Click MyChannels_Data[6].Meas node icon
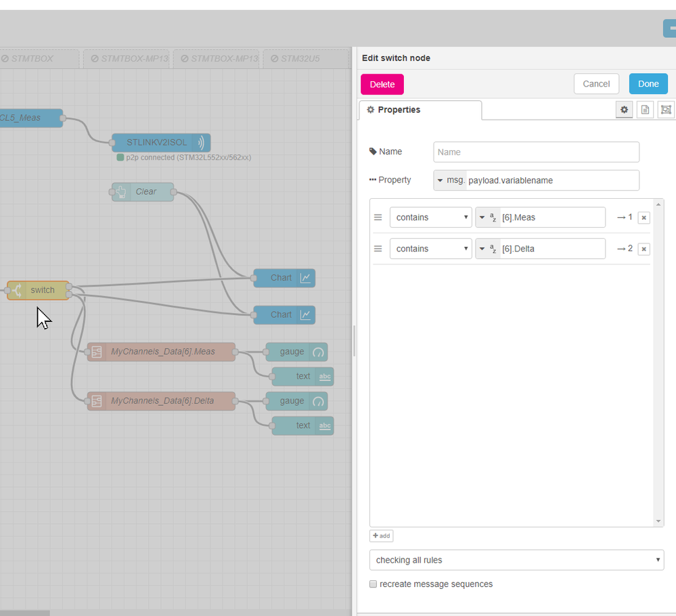Viewport: 676px width, 616px height. 97,352
